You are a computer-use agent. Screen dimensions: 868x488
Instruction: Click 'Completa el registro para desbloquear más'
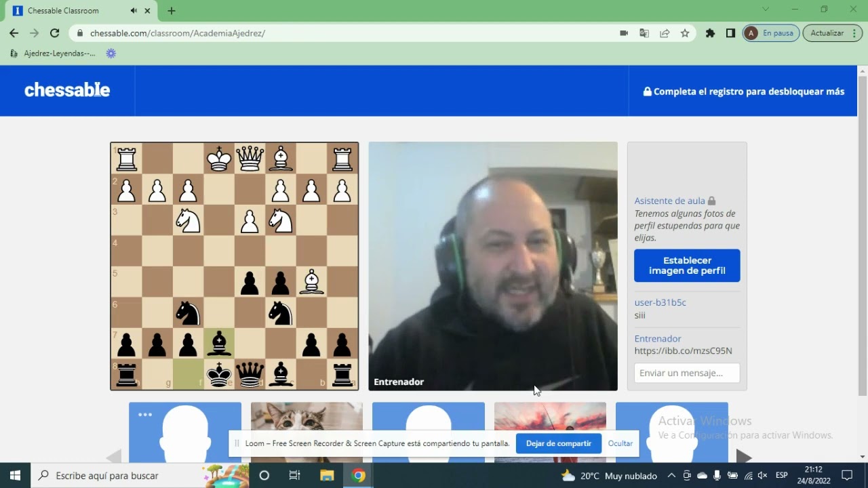(744, 91)
